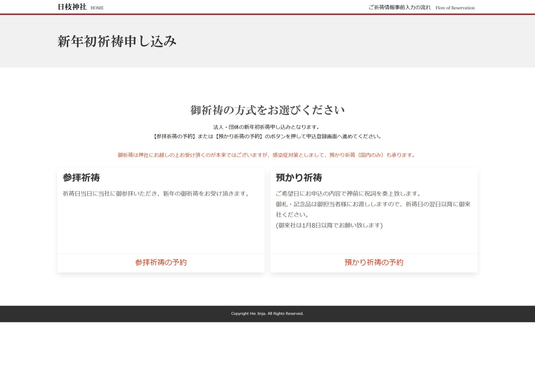Click the 預かり祈祷 card heading
This screenshot has height=392, width=535.
tap(299, 177)
